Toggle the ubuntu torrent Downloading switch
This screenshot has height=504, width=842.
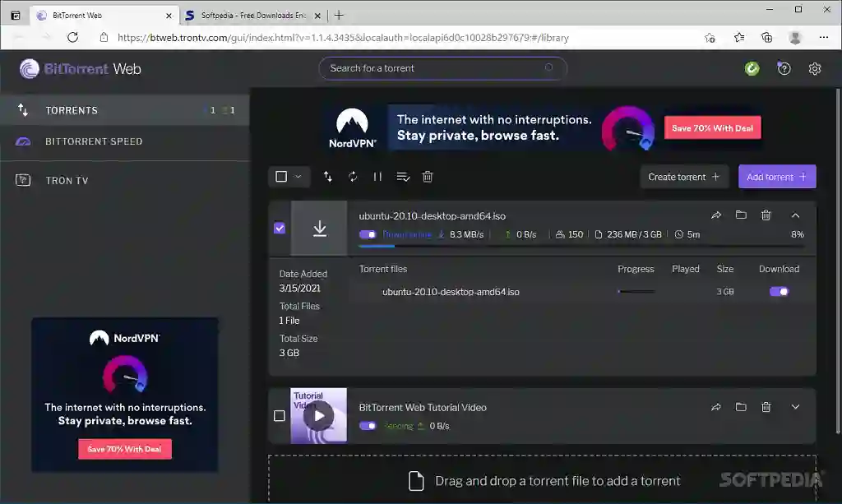coord(368,234)
